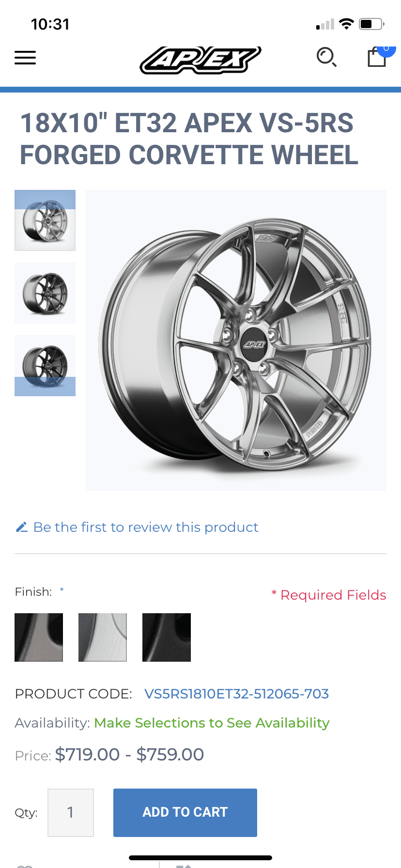Open the search magnifier icon
401x868 pixels.
point(326,57)
